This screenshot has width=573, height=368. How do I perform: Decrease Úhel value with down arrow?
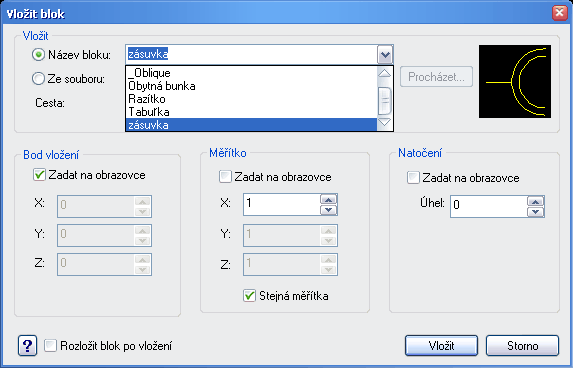[536, 212]
